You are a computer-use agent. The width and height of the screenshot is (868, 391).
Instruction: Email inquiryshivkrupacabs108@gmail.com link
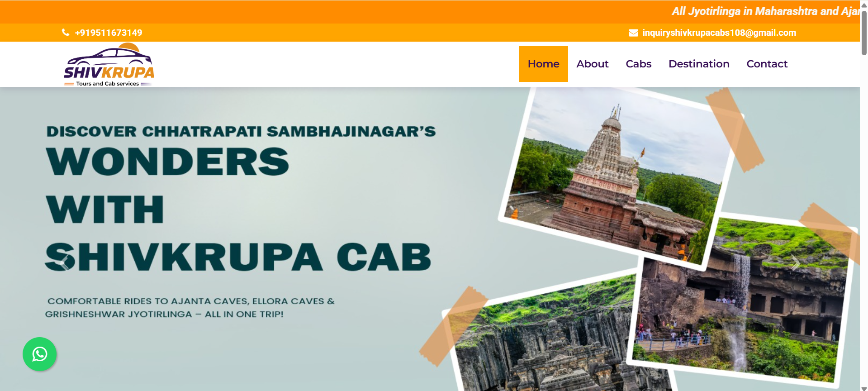coord(719,33)
